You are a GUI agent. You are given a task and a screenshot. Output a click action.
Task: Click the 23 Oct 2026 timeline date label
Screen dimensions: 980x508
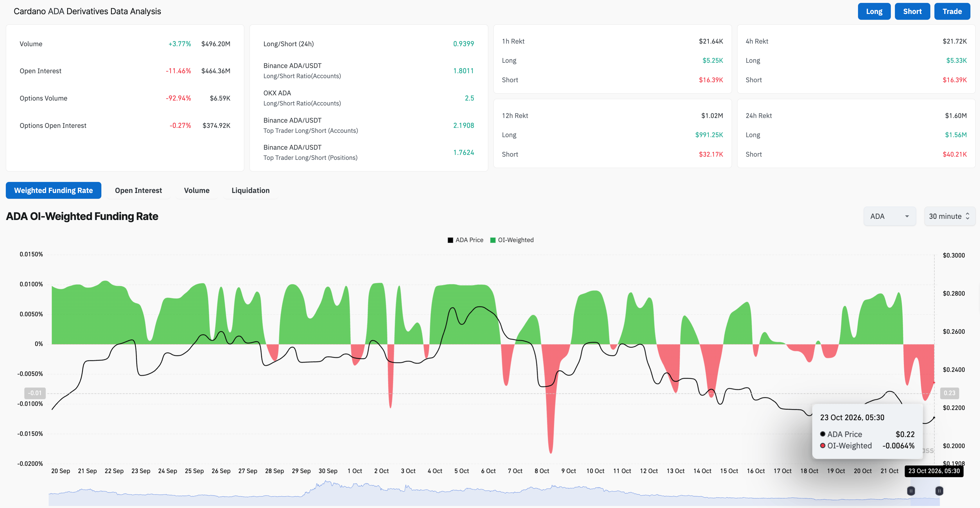point(934,471)
